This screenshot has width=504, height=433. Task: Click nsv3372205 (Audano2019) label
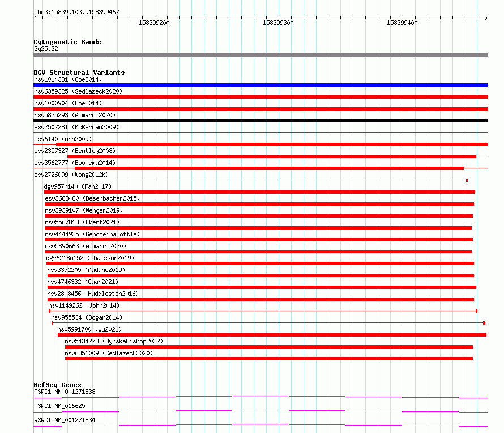86,270
